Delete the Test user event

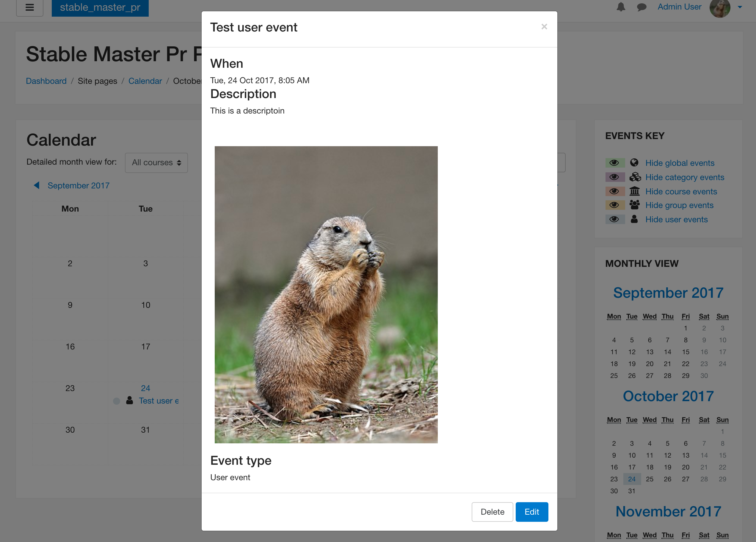click(x=492, y=512)
